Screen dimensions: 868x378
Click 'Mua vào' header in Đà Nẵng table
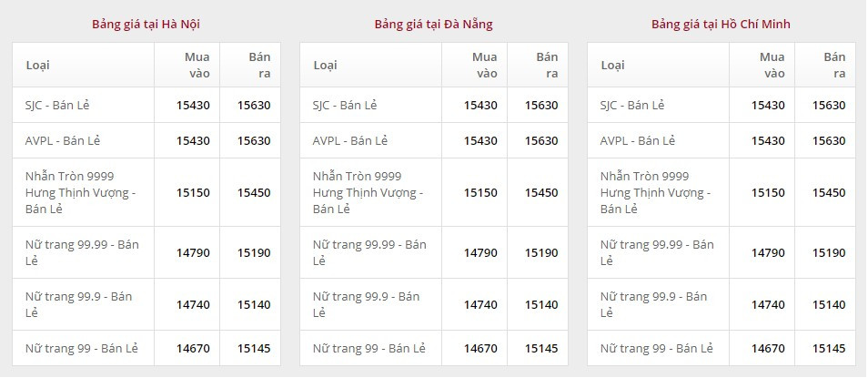[x=485, y=65]
